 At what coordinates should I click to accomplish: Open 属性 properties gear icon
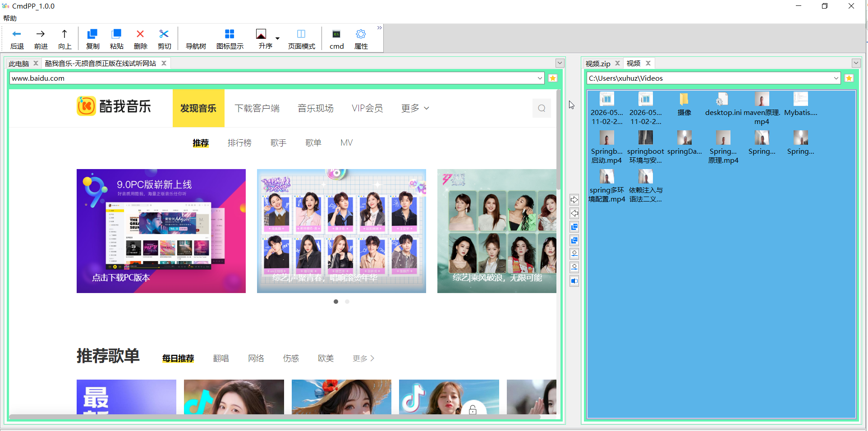pyautogui.click(x=361, y=39)
